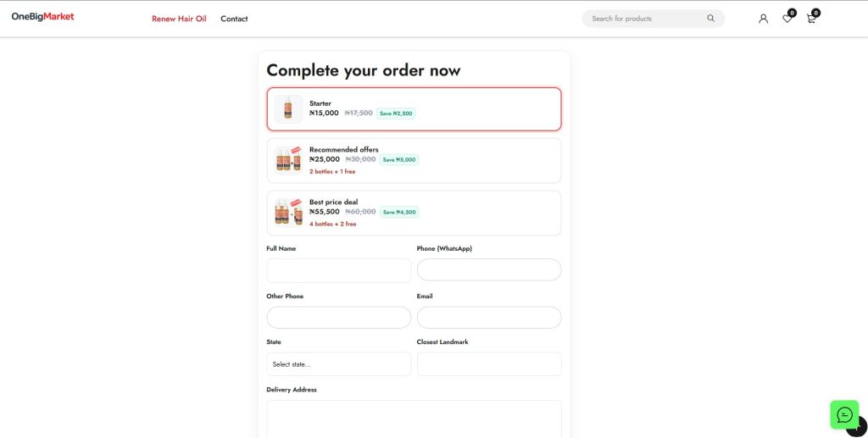The image size is (868, 438).
Task: Click the Closest Landmark field
Action: point(488,364)
